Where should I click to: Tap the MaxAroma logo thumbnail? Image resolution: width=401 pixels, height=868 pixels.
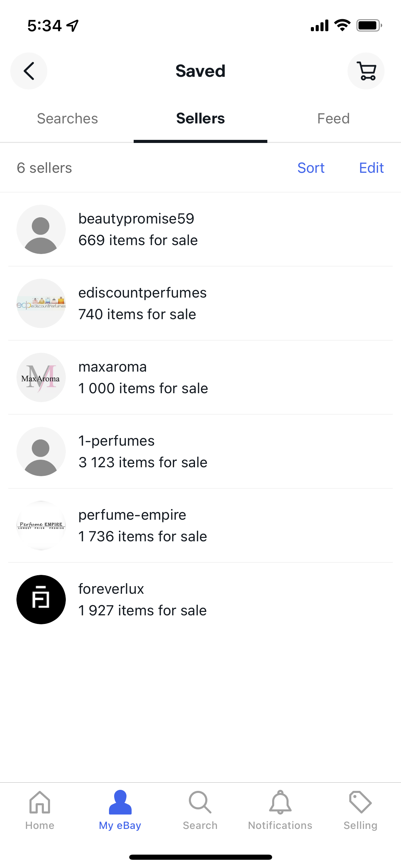click(x=41, y=377)
